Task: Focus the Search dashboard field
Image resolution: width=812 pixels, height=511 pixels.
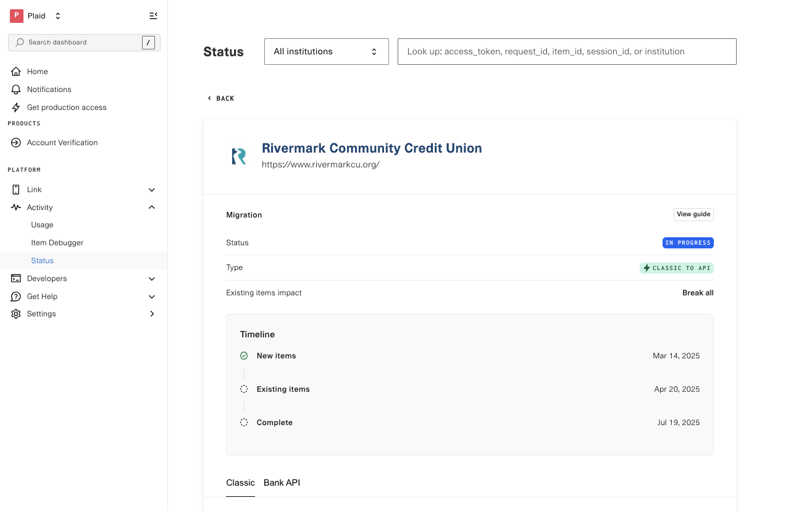Action: pos(84,42)
